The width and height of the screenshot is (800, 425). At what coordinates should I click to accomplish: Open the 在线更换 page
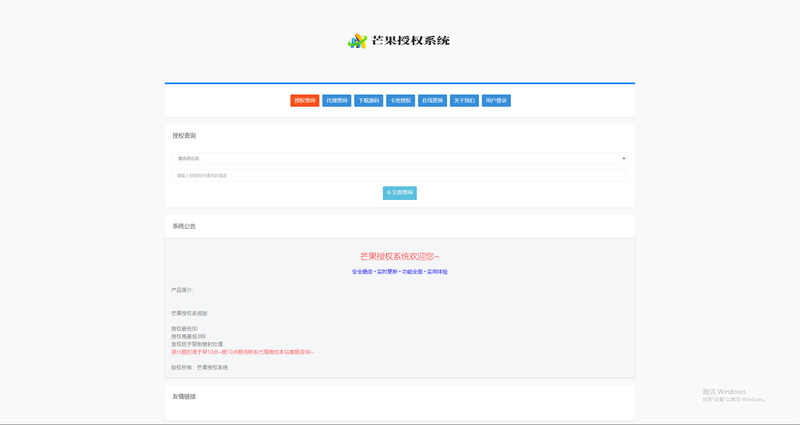[432, 101]
